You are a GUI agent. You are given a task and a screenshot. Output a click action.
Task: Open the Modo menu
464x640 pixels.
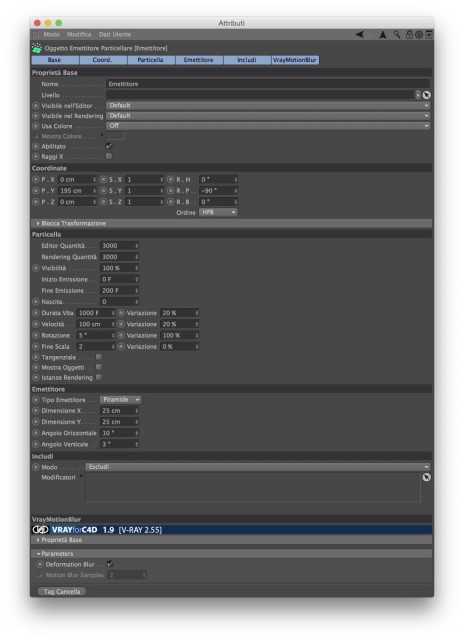point(51,34)
